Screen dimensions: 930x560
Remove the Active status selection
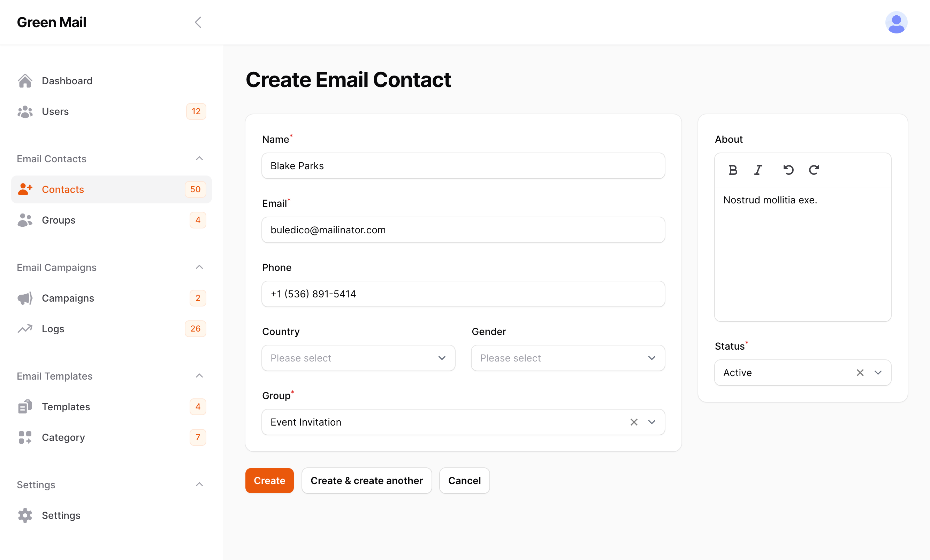tap(860, 373)
